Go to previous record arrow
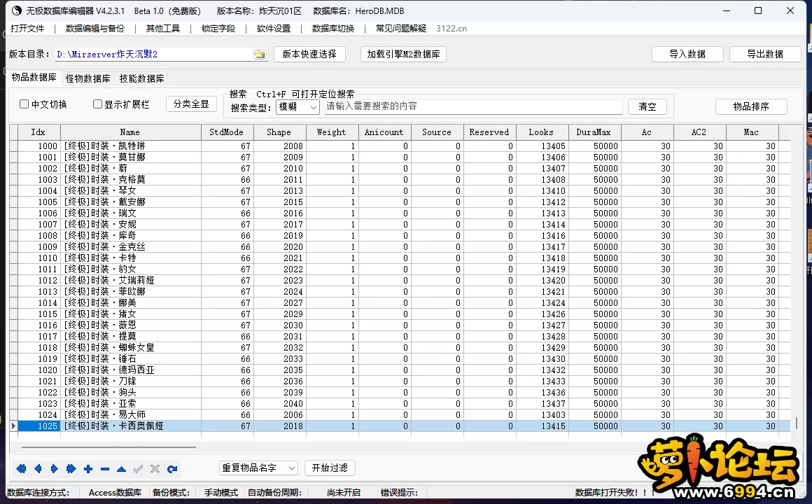 point(38,469)
